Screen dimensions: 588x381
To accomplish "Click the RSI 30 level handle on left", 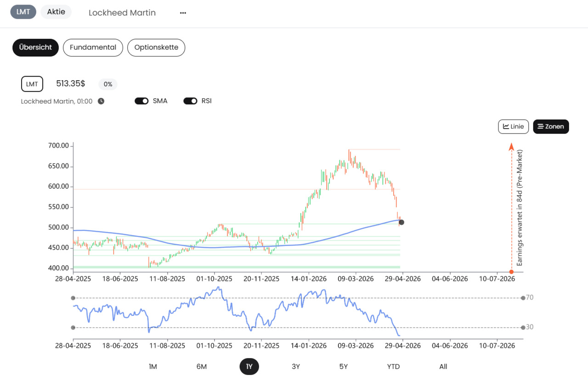I will (x=73, y=327).
